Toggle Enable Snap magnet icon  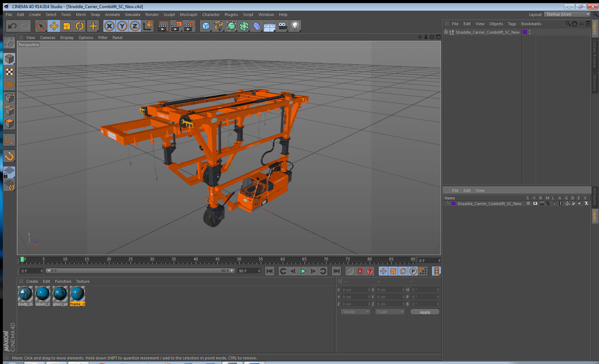9,156
